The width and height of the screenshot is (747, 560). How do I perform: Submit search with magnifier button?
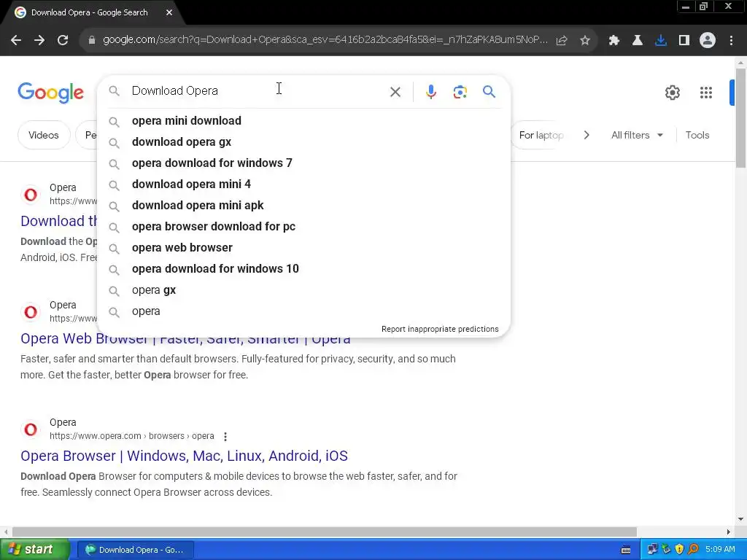(x=489, y=91)
